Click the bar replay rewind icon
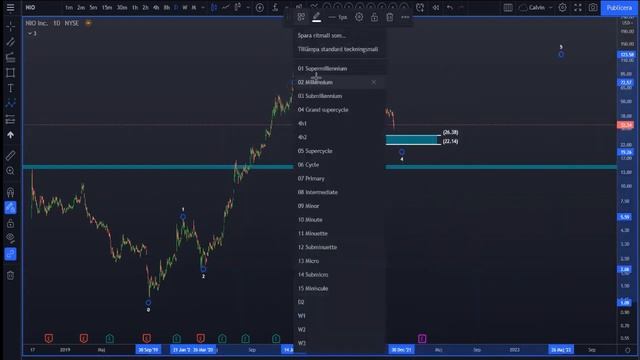Screen dimensions: 640x360 pyautogui.click(x=436, y=7)
